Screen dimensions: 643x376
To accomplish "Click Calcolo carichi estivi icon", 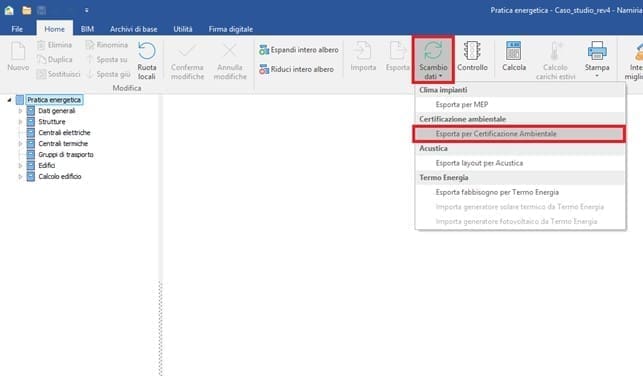I will (x=555, y=52).
